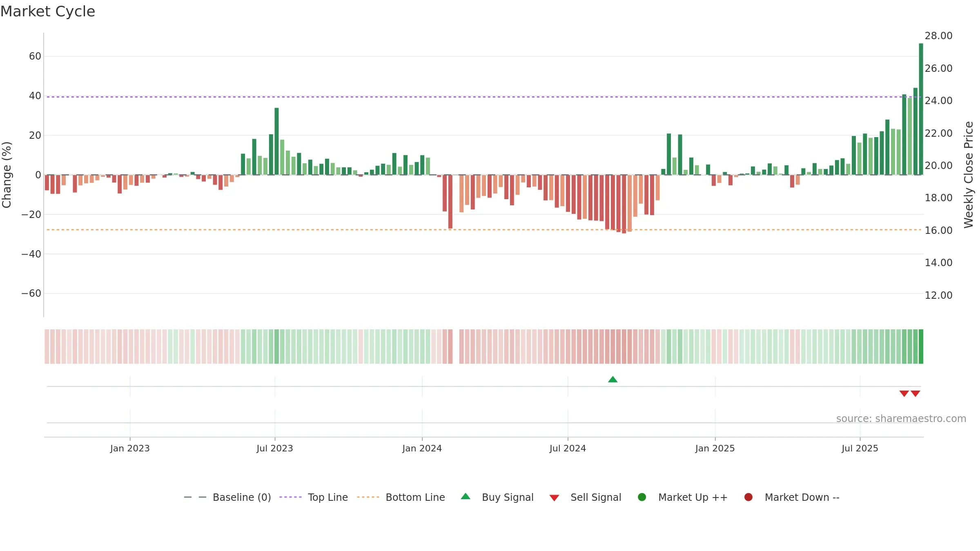Toggle the Top Line legend entry
This screenshot has height=551, width=980.
pos(314,497)
